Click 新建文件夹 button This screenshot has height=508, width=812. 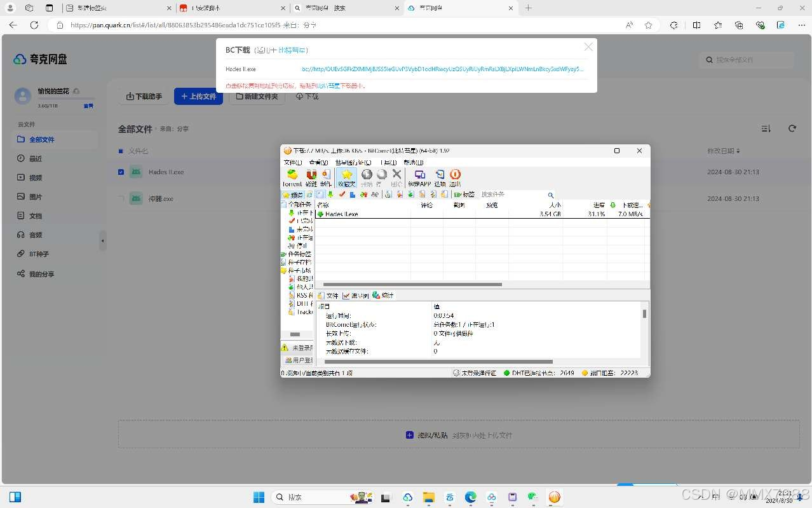point(257,97)
